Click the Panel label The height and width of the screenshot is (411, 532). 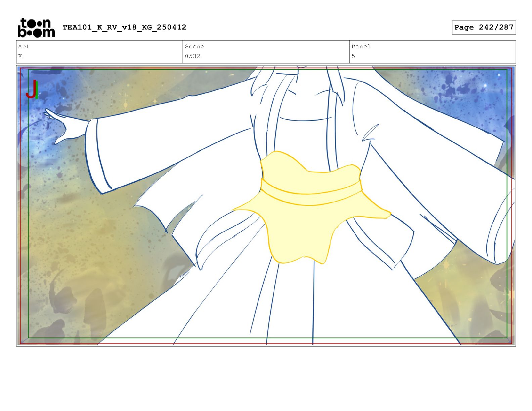click(361, 47)
